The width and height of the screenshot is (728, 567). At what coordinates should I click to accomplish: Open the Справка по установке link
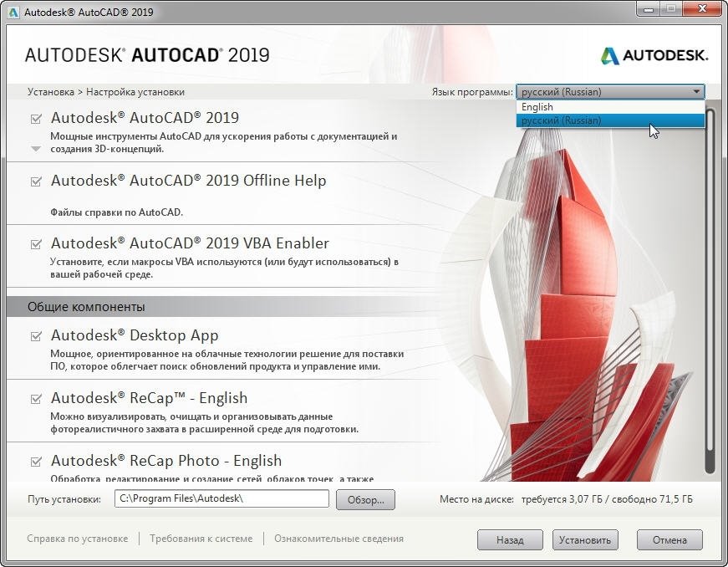pos(78,539)
